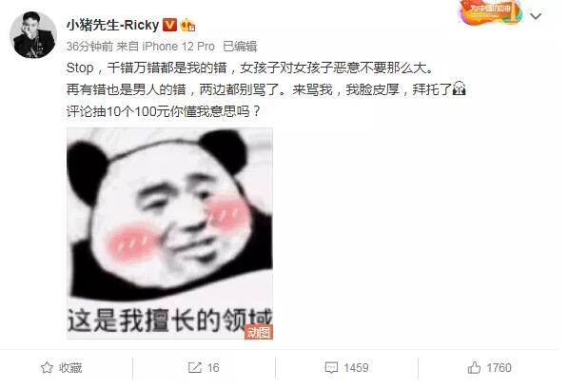Click the comment bubble icon

point(331,368)
